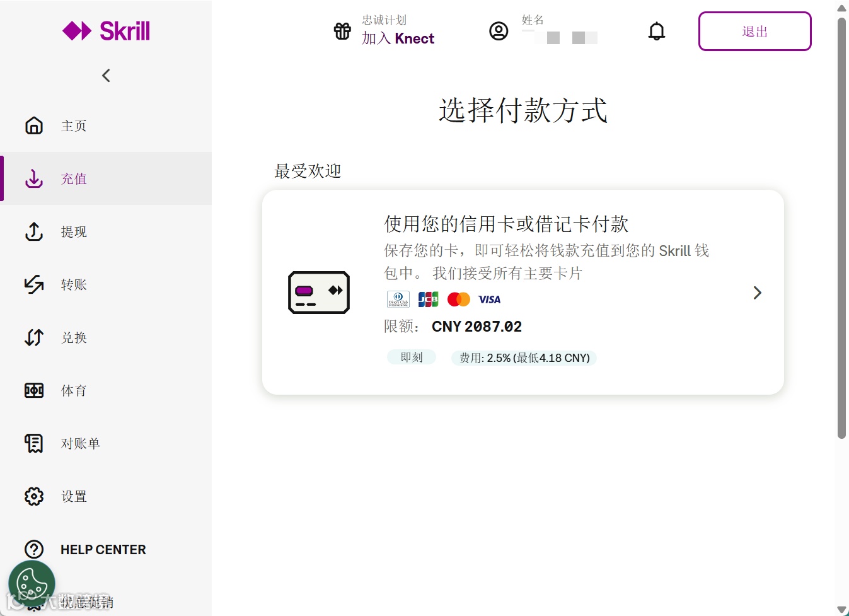Click the scrollbar down arrow

click(x=841, y=609)
